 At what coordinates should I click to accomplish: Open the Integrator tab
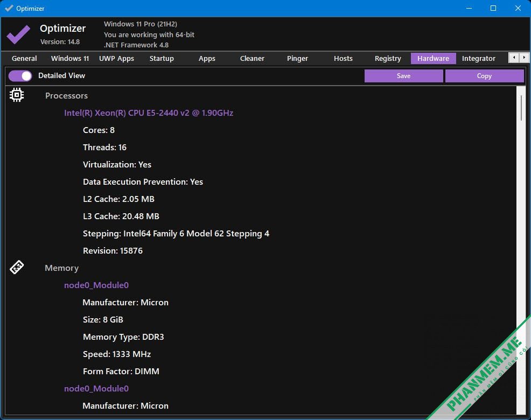(x=479, y=58)
